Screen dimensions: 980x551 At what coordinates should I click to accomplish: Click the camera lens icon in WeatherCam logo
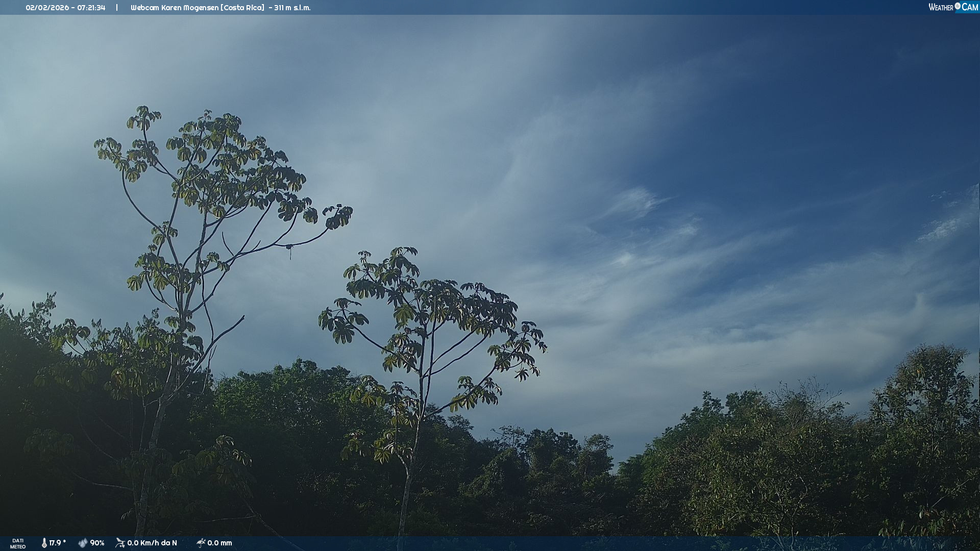(x=958, y=6)
